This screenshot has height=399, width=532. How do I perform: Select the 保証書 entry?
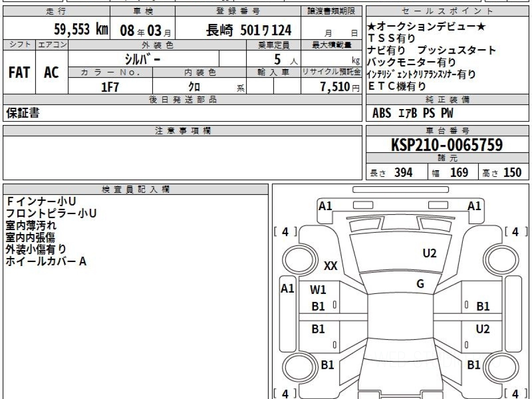click(x=23, y=113)
